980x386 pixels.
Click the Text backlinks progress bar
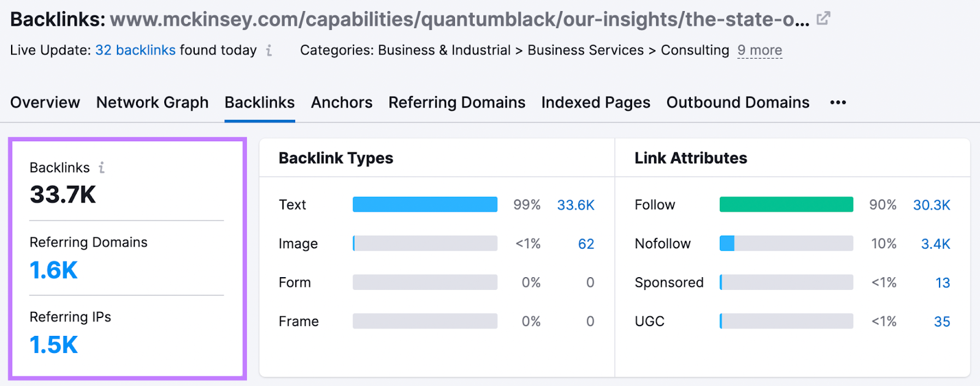pyautogui.click(x=424, y=204)
